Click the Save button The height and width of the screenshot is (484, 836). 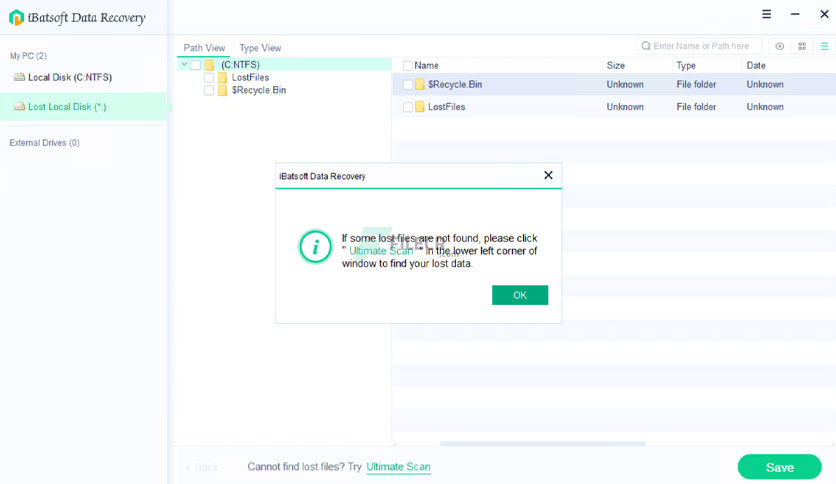[x=779, y=467]
